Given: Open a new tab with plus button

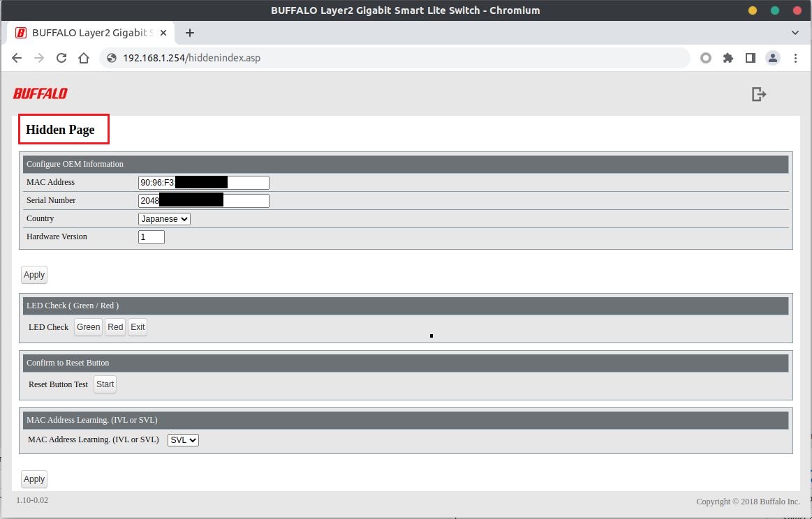Looking at the screenshot, I should click(x=189, y=33).
